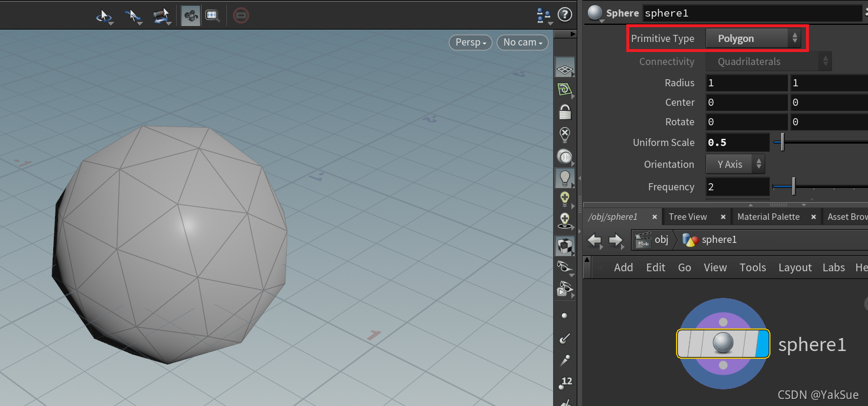Open the Persp view dropdown

[470, 43]
